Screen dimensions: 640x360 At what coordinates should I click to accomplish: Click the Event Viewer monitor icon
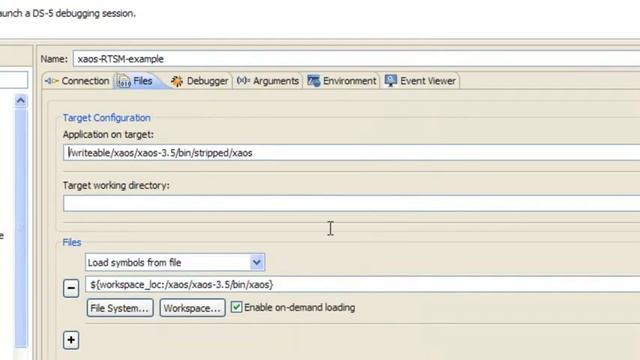point(391,80)
